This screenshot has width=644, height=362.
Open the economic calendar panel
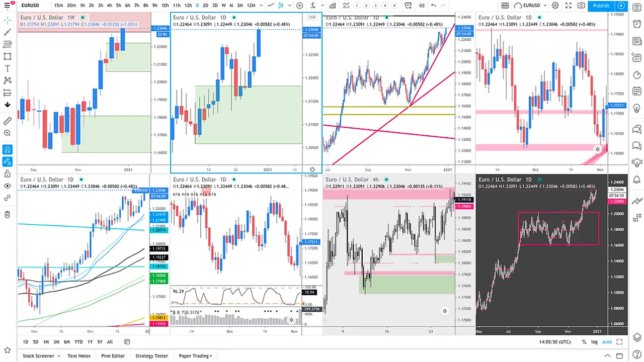pyautogui.click(x=637, y=91)
